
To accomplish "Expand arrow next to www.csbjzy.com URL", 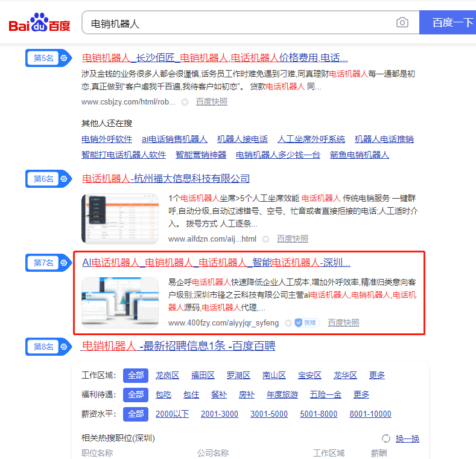I will 185,103.
